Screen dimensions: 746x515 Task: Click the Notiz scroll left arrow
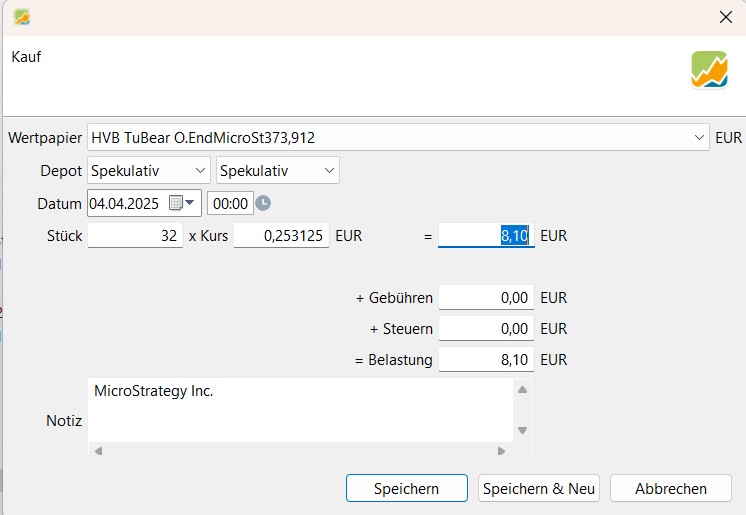click(x=98, y=451)
